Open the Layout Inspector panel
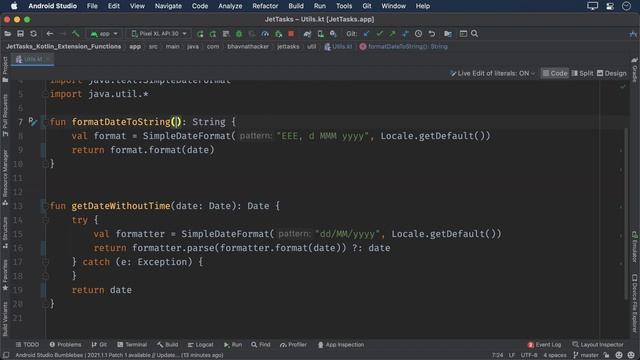 [x=598, y=345]
